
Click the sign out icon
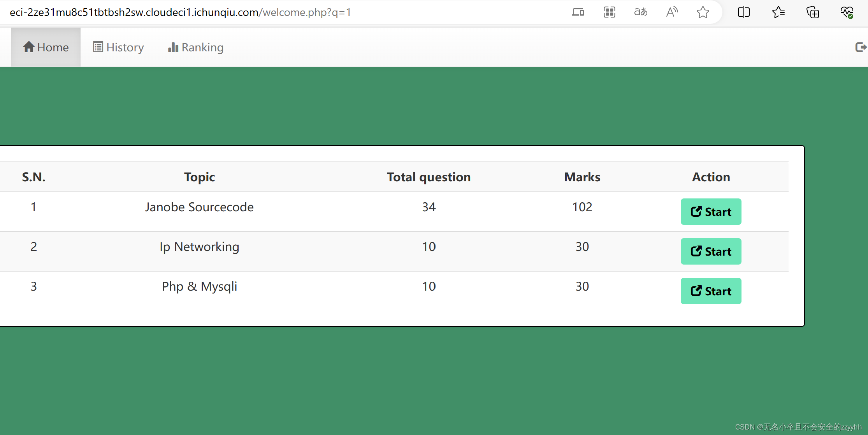point(861,47)
